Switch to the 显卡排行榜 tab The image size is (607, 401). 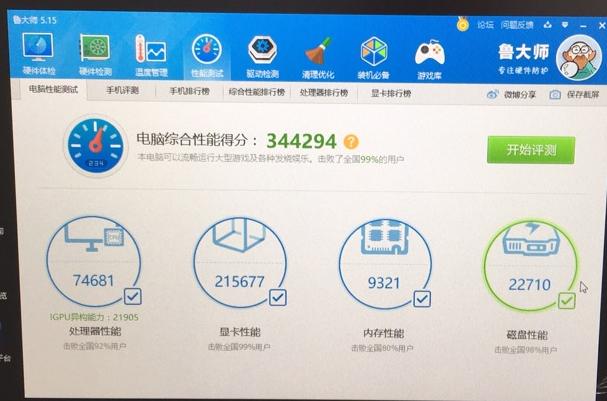click(391, 93)
